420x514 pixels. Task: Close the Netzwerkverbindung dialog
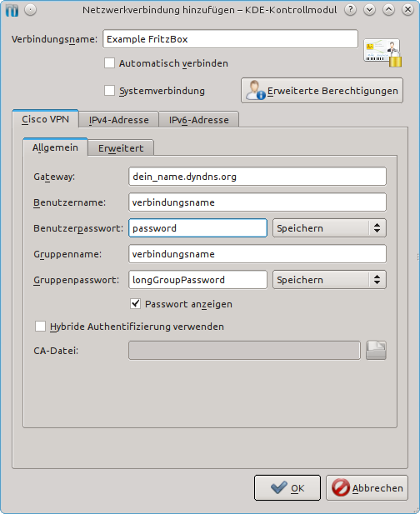407,10
